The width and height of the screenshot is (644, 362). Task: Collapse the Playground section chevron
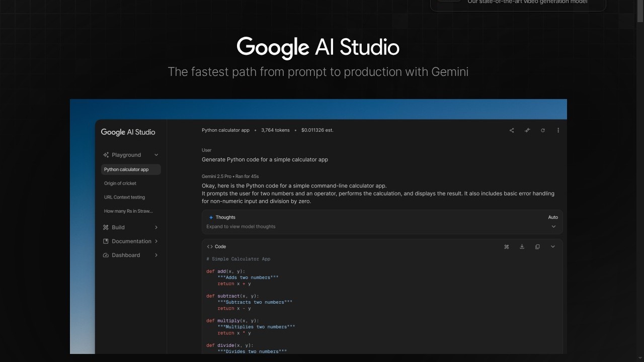[156, 155]
